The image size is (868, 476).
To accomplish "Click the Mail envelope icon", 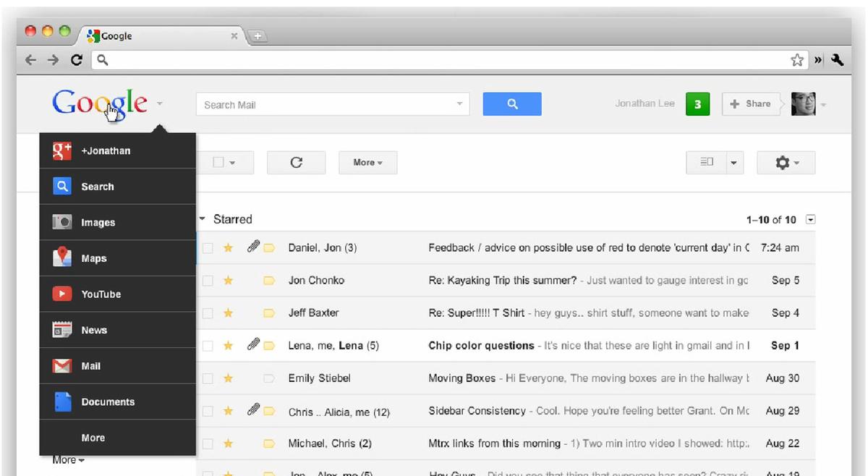I will (x=62, y=366).
